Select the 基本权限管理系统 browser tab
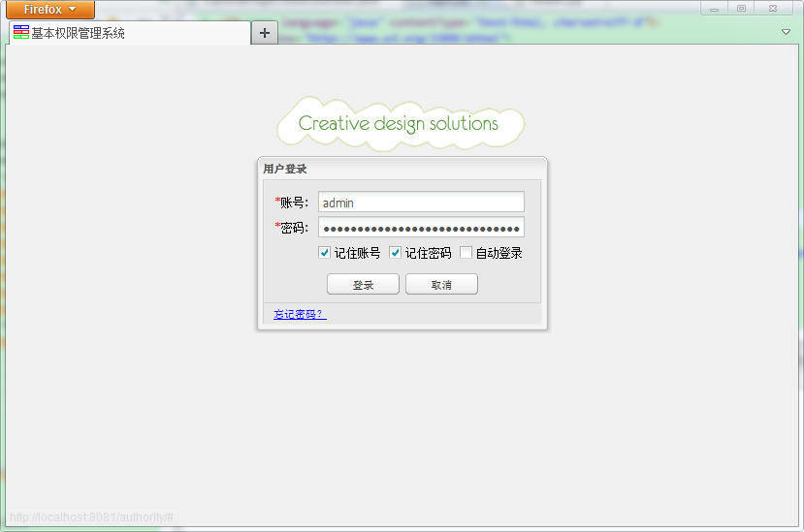 point(130,33)
